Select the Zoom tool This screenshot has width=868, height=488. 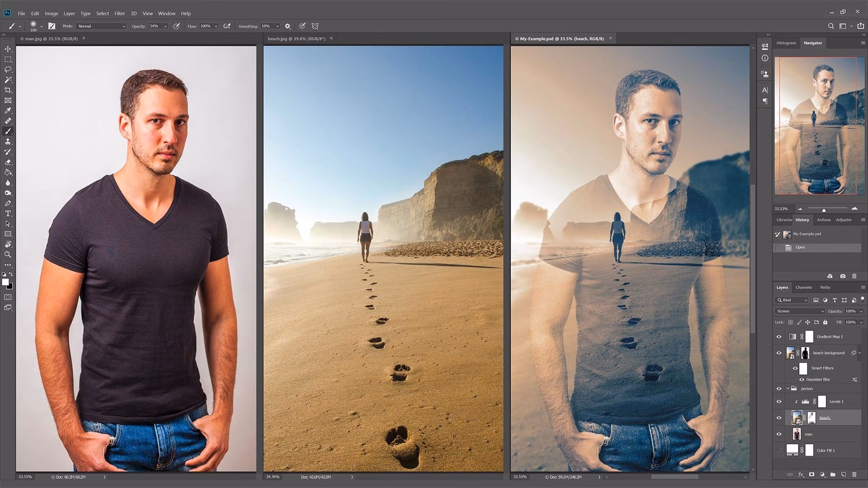(x=8, y=254)
